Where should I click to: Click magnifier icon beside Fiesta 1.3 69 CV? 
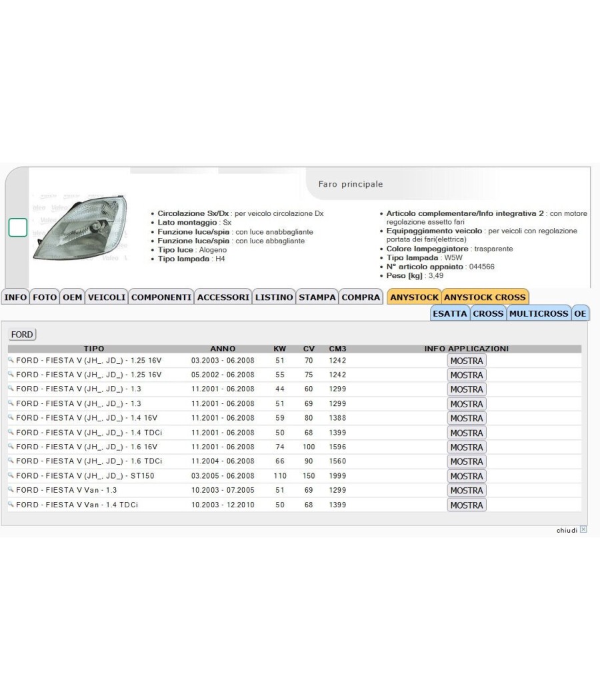tap(11, 403)
